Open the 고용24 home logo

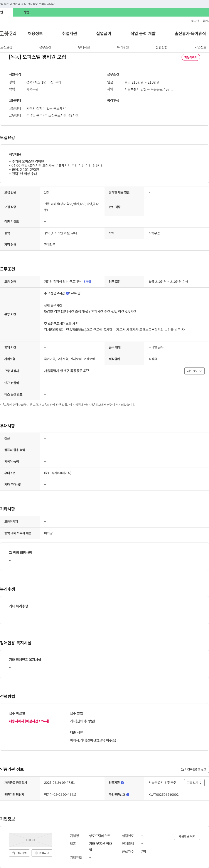coord(8,33)
